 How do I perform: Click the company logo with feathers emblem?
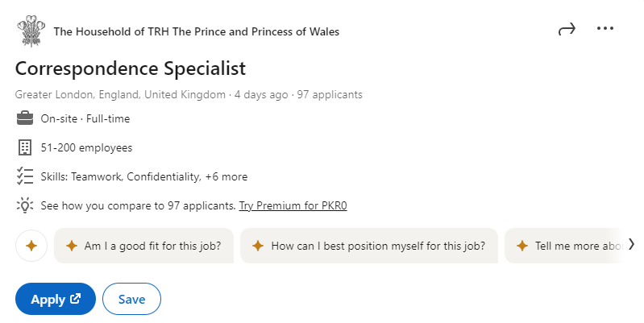point(30,31)
